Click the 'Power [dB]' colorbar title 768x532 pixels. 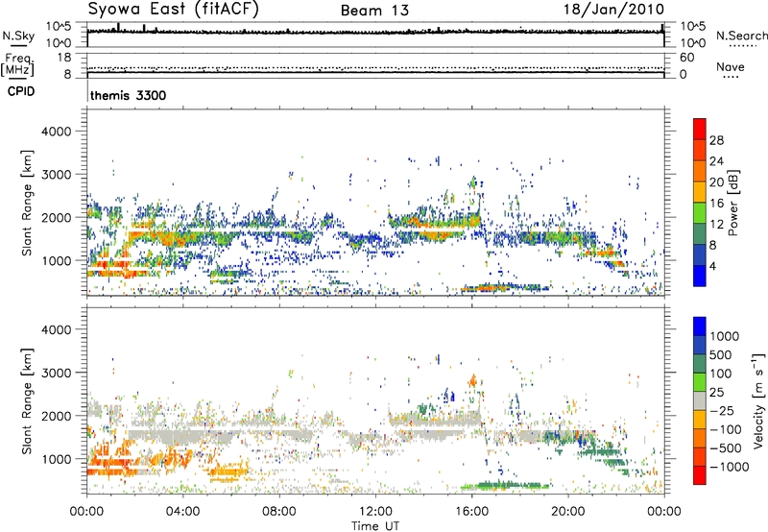coord(733,203)
